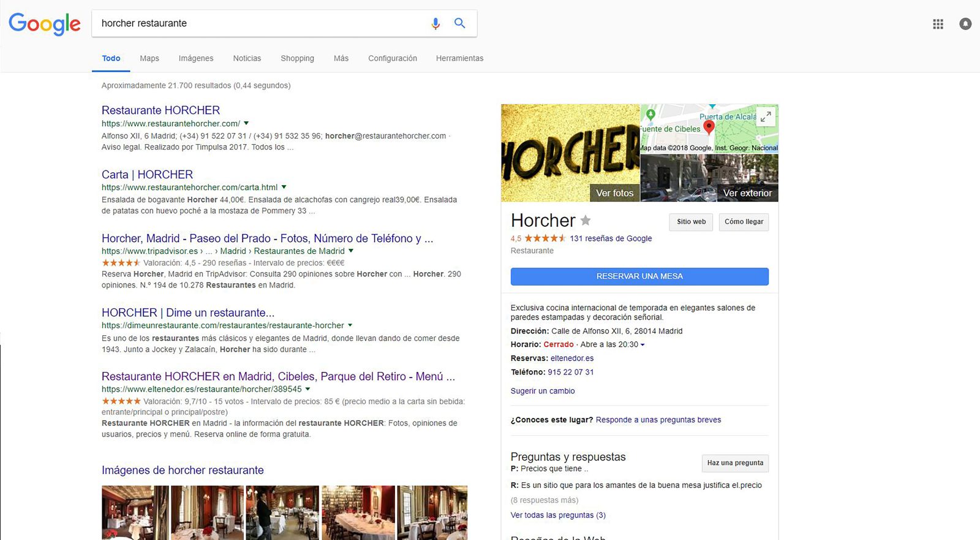The height and width of the screenshot is (540, 980).
Task: Open Herramientas search tools
Action: [x=459, y=58]
